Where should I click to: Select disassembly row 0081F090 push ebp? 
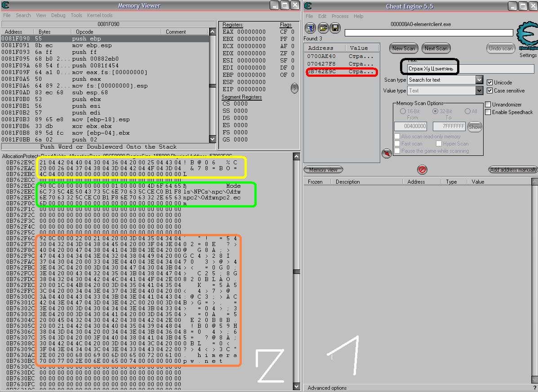tap(105, 39)
